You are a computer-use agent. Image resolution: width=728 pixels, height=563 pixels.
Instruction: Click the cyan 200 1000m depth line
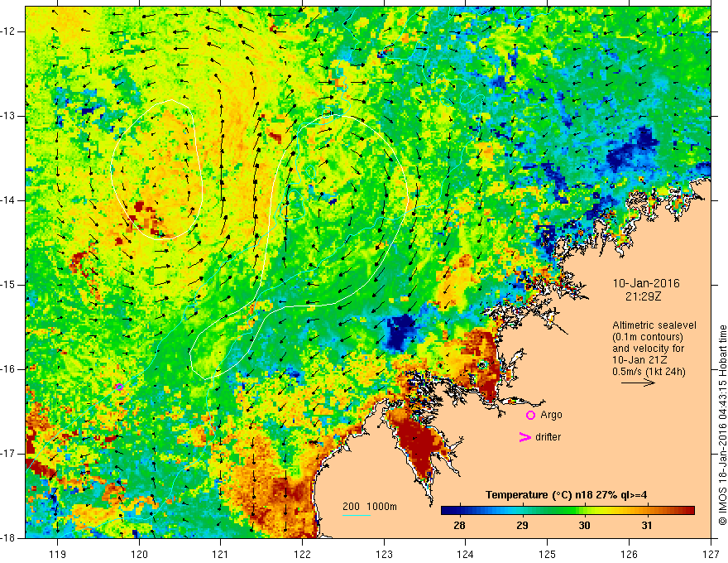[357, 515]
